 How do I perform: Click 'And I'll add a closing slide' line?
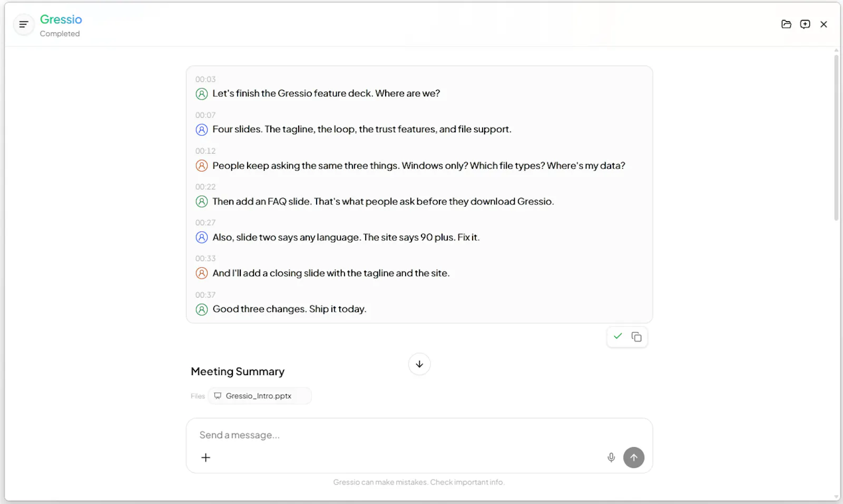click(331, 273)
